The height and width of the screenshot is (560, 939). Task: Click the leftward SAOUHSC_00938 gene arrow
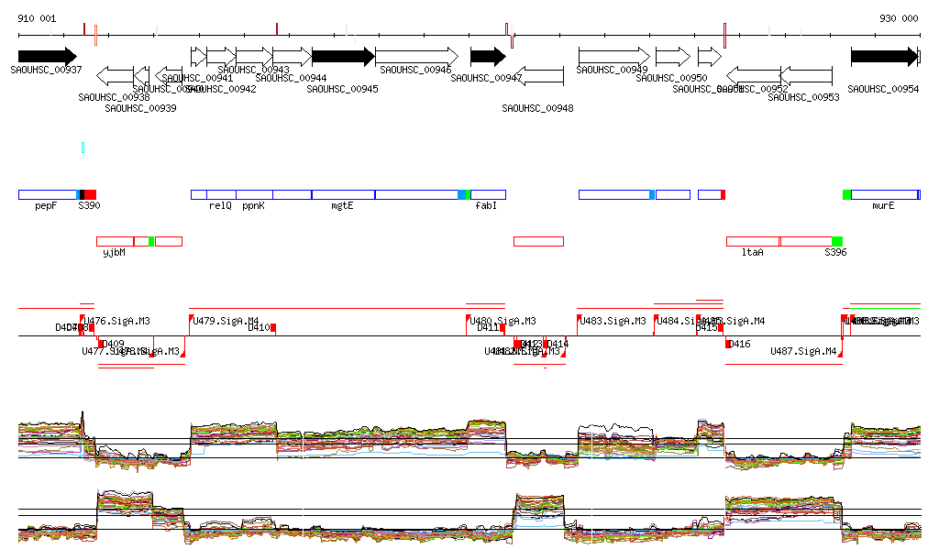(x=115, y=76)
